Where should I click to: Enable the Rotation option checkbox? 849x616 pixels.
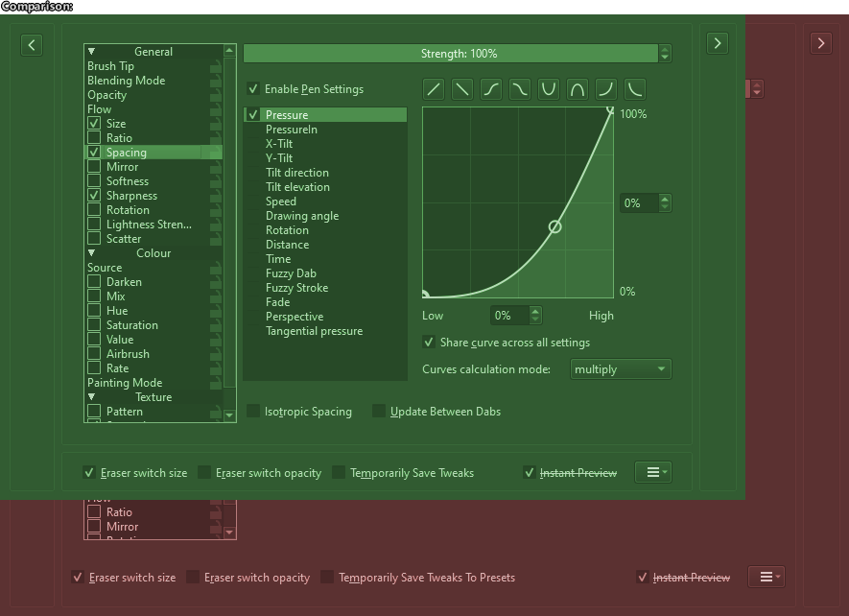point(94,210)
